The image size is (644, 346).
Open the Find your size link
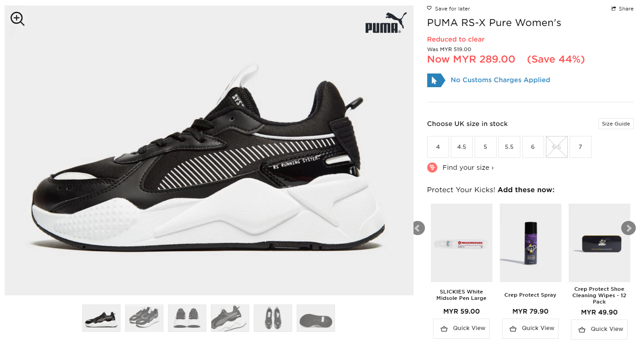pos(468,168)
